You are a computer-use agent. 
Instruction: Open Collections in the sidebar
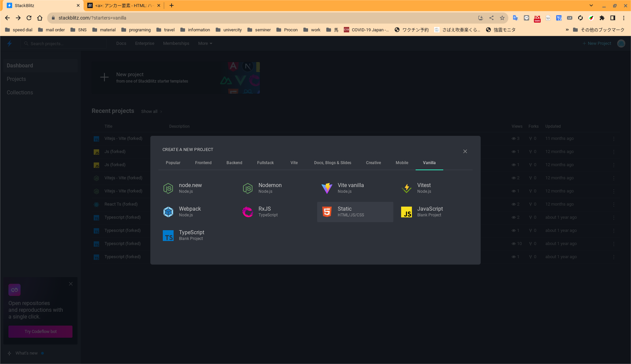click(40, 92)
